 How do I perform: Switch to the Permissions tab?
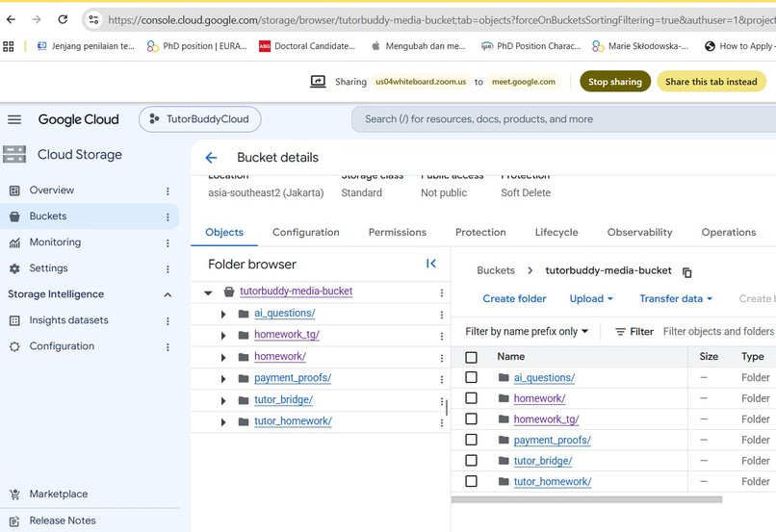[x=398, y=233]
